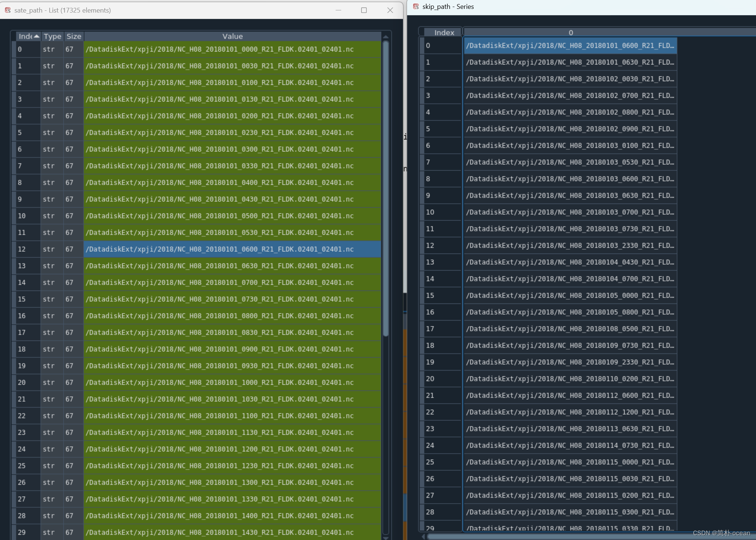Select skip_path value with timestamp 20180105_0800
The height and width of the screenshot is (540, 756).
(x=570, y=312)
